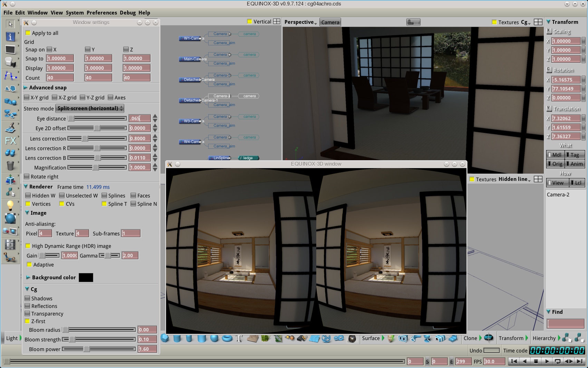Open the Stereo mode dropdown
Image resolution: width=588 pixels, height=368 pixels.
click(x=90, y=108)
